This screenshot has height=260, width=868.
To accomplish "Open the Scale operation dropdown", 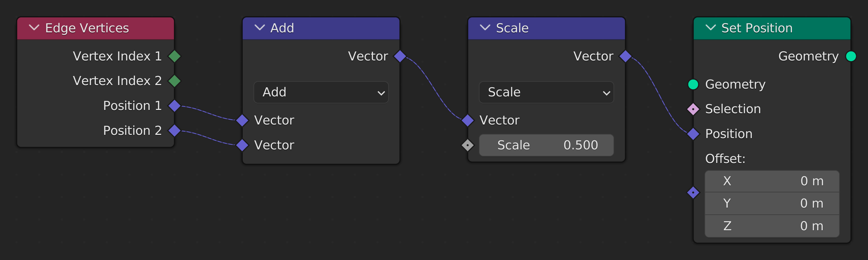I will 546,92.
